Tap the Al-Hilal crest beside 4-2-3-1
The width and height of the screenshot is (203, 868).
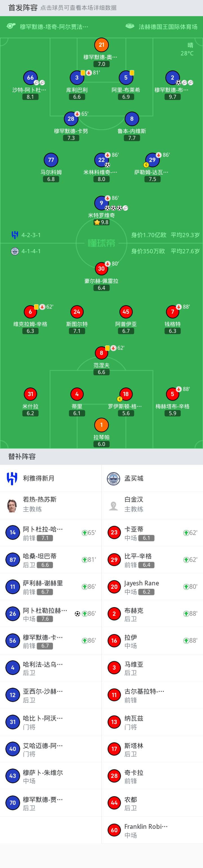[14, 235]
